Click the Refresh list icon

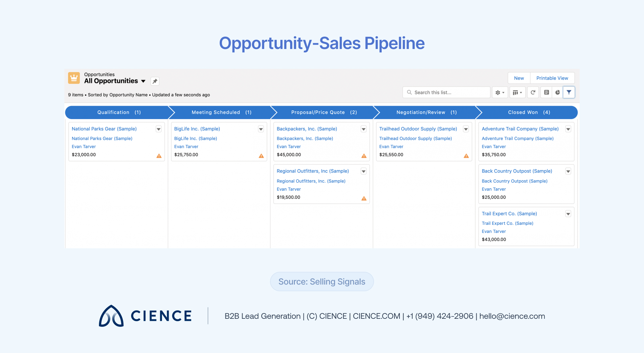click(533, 92)
